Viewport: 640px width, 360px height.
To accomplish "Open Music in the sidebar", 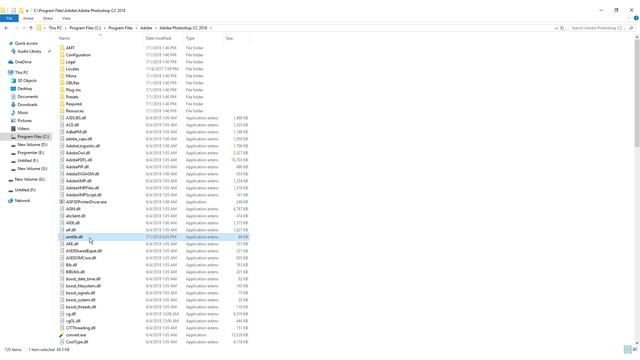I will (x=22, y=113).
